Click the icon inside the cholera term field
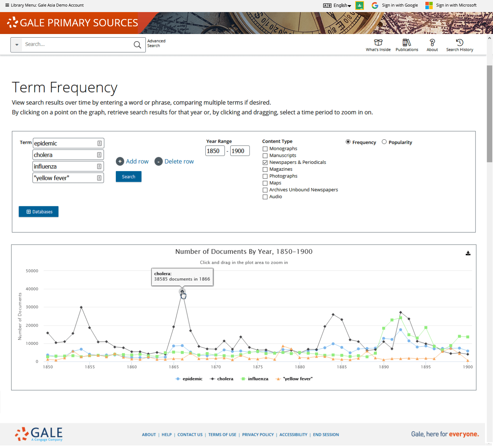 [99, 155]
